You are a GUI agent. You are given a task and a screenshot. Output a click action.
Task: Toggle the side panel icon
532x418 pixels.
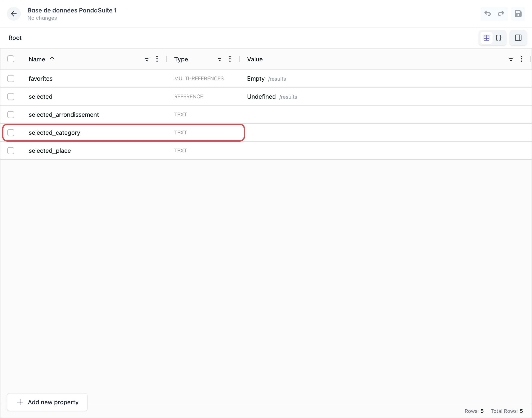pyautogui.click(x=518, y=38)
